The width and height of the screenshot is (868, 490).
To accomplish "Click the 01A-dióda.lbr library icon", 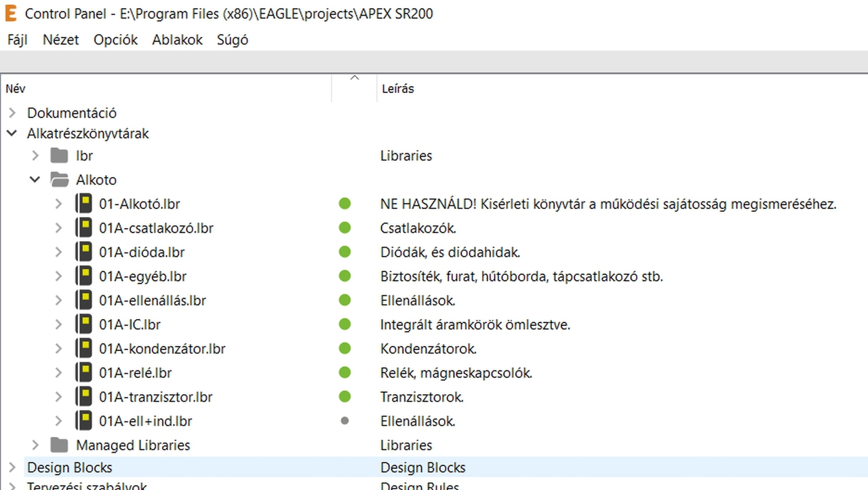I will tap(83, 252).
